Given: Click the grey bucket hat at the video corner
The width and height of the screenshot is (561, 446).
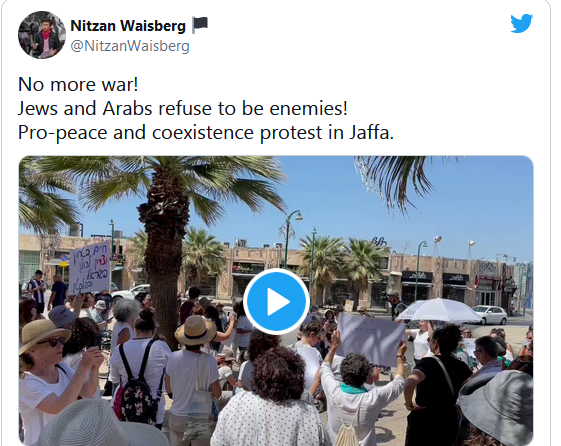Looking at the screenshot, I should 497,402.
